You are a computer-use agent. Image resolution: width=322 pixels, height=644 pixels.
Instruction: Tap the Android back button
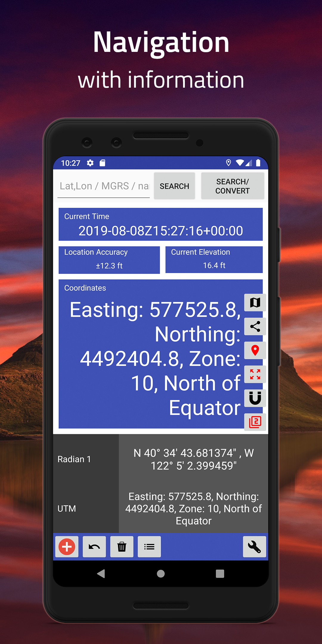pos(101,574)
